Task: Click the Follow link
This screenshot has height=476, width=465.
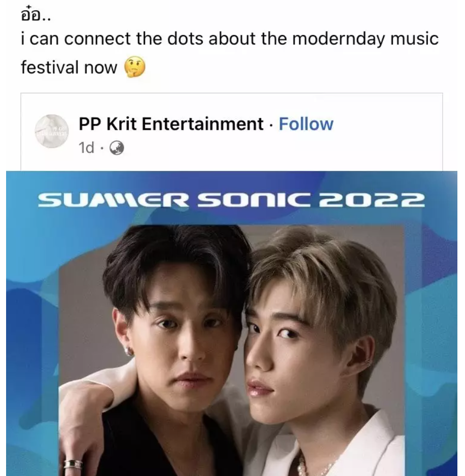Action: click(306, 124)
